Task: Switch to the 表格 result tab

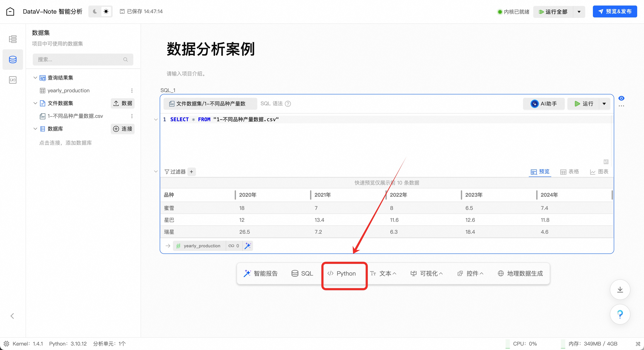Action: point(570,172)
